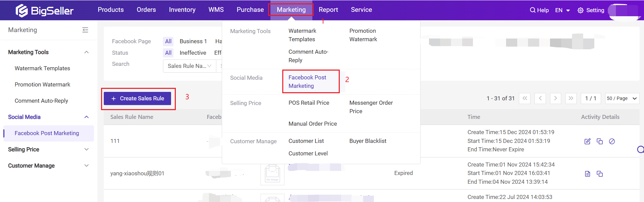Image resolution: width=644 pixels, height=202 pixels.
Task: Copy sales rule 111 icon
Action: tap(600, 141)
